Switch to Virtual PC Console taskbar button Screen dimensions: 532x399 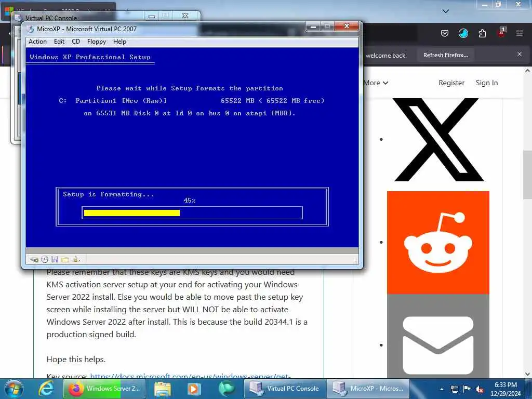[285, 389]
